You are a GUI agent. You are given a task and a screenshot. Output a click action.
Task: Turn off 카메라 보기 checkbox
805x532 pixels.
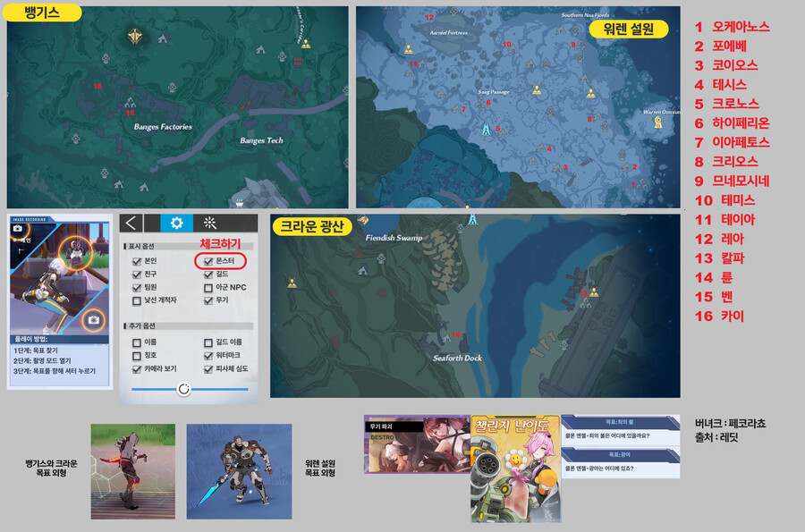137,368
